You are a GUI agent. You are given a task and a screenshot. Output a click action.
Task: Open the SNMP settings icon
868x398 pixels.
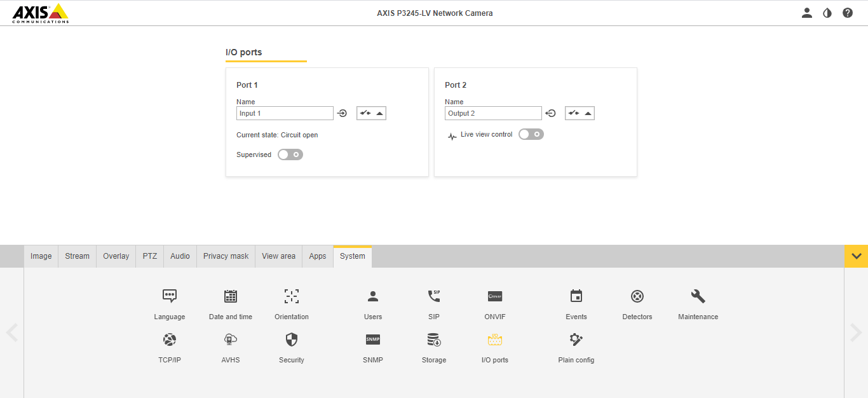pyautogui.click(x=373, y=340)
